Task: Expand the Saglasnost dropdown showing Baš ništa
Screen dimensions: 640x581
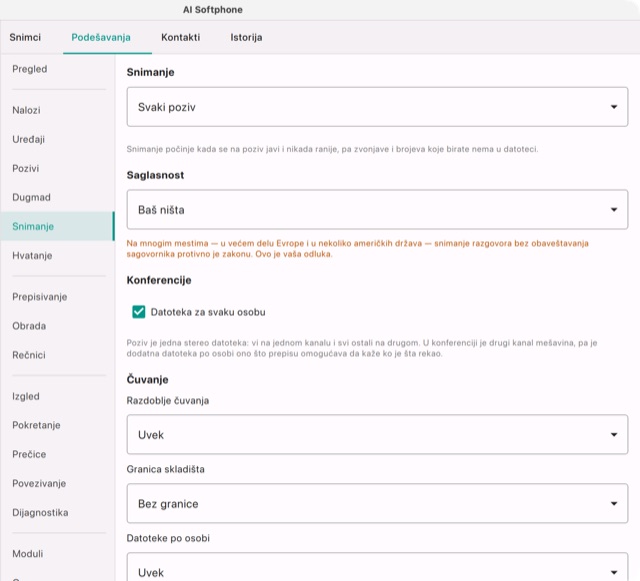Action: (377, 209)
